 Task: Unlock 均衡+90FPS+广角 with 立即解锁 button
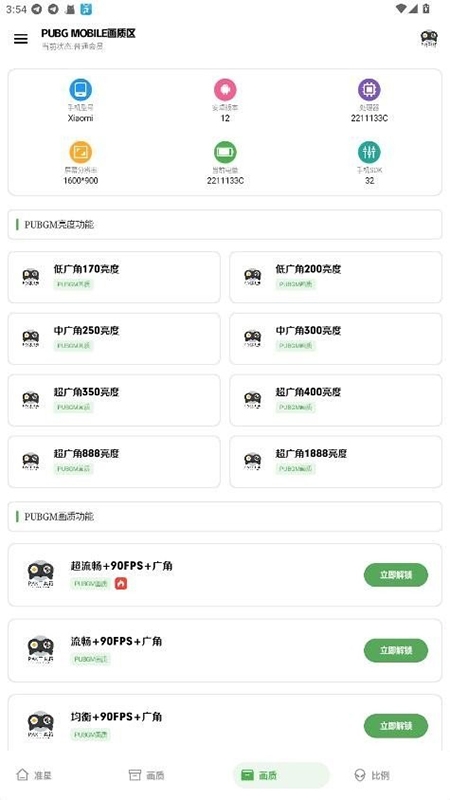pos(396,726)
